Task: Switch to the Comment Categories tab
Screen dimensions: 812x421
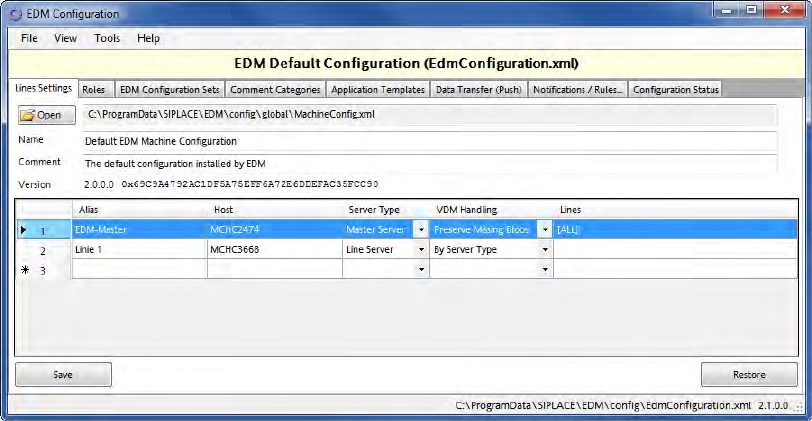Action: tap(275, 90)
